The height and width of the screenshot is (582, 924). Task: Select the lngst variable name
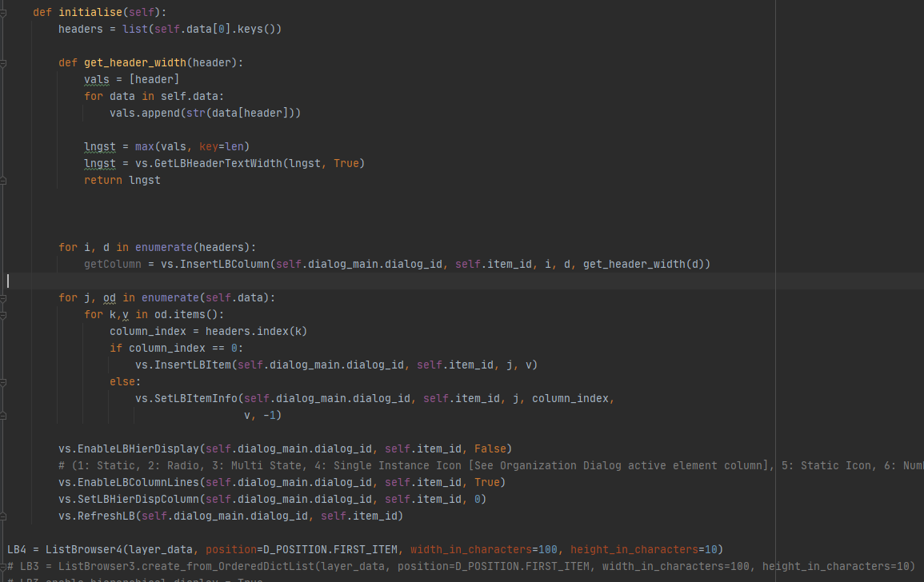point(99,146)
